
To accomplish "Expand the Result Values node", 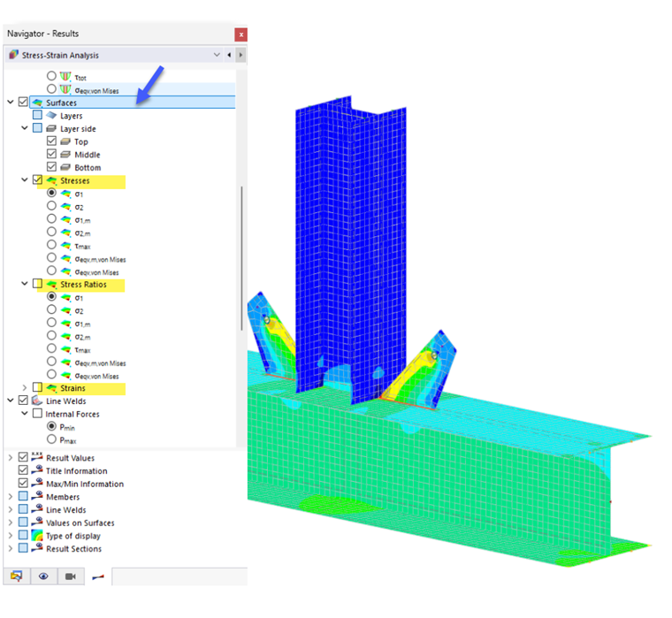I will (11, 457).
